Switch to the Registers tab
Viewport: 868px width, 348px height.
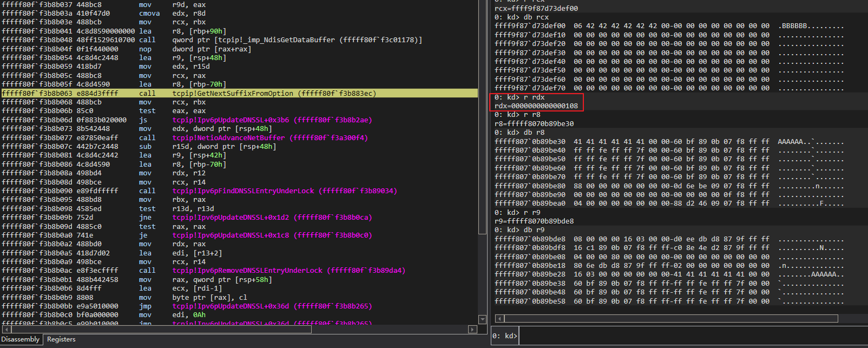(61, 339)
